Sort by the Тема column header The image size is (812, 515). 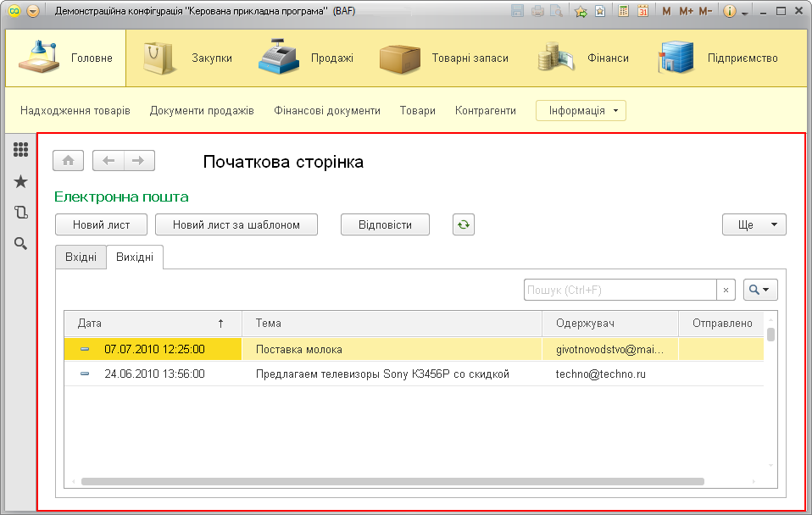coord(392,324)
